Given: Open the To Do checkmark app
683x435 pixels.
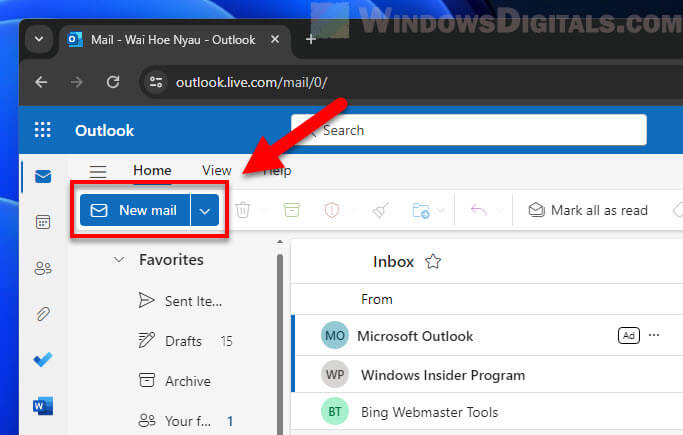Looking at the screenshot, I should point(43,359).
